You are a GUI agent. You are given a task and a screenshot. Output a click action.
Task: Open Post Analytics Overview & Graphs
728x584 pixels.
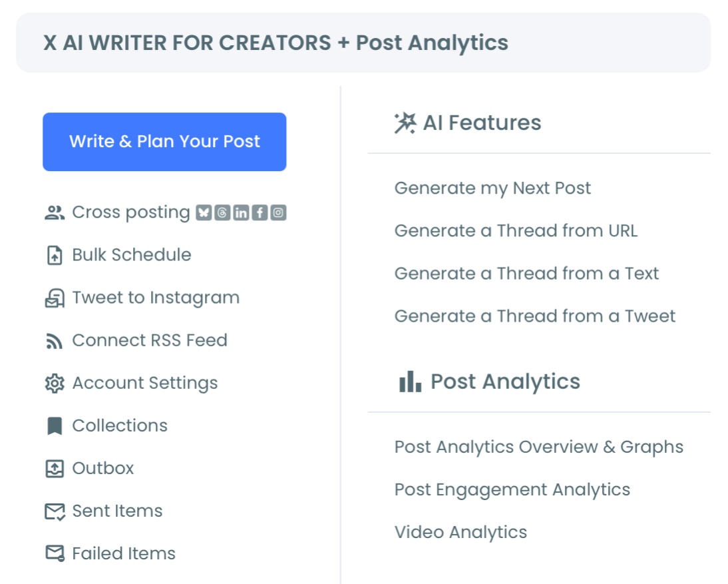click(x=539, y=447)
